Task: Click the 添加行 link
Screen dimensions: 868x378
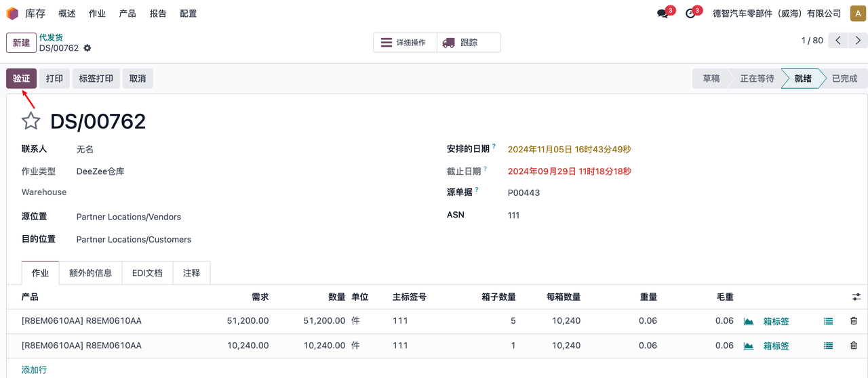Action: (x=34, y=370)
